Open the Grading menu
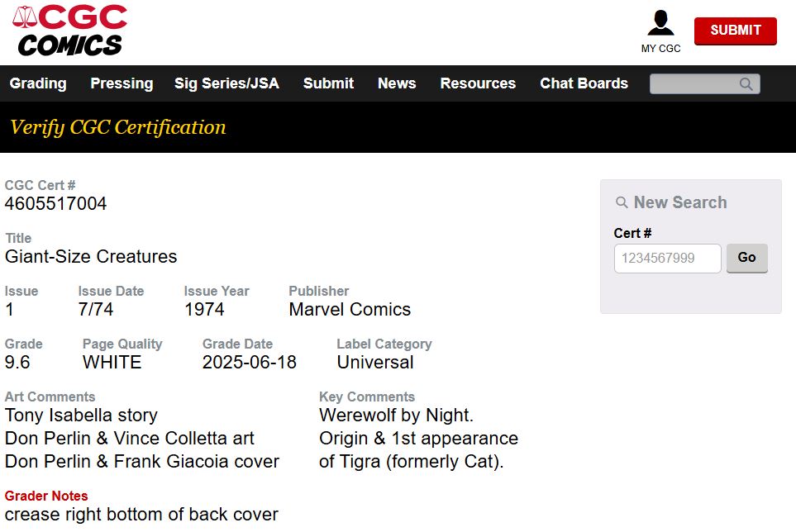Viewport: 796px width, 532px height. [x=38, y=83]
